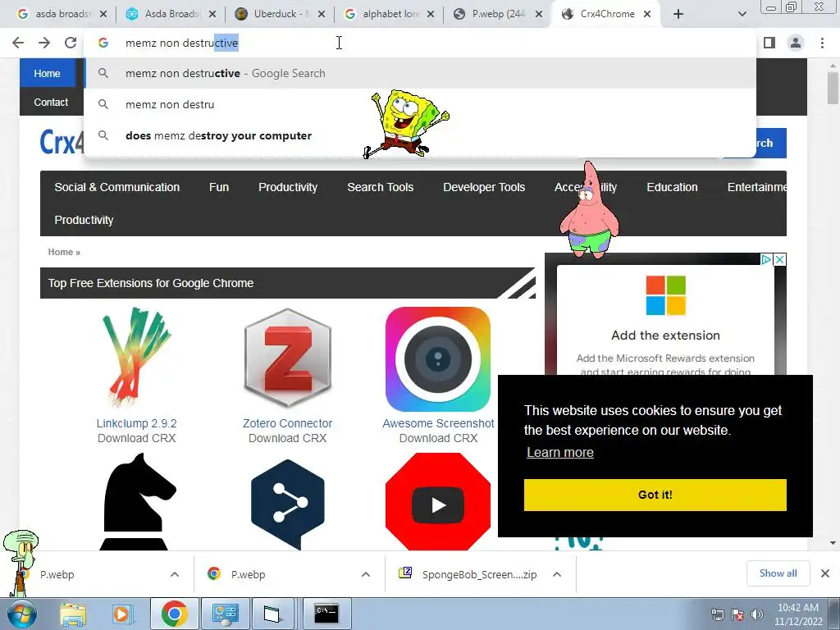Open Chrome's three-dot menu

(x=822, y=43)
